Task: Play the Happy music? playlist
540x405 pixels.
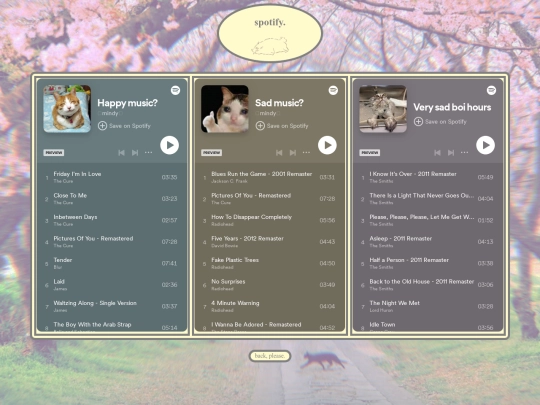Action: tap(169, 145)
